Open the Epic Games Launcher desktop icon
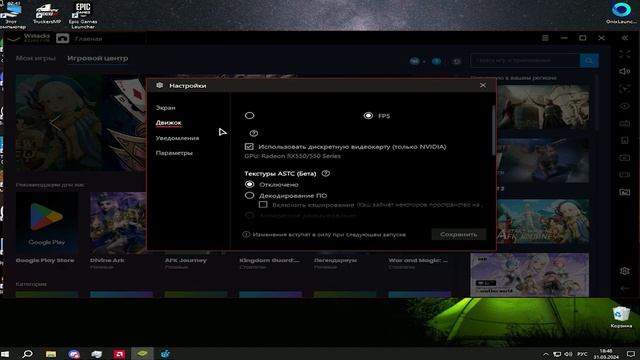640x360 pixels. click(83, 15)
